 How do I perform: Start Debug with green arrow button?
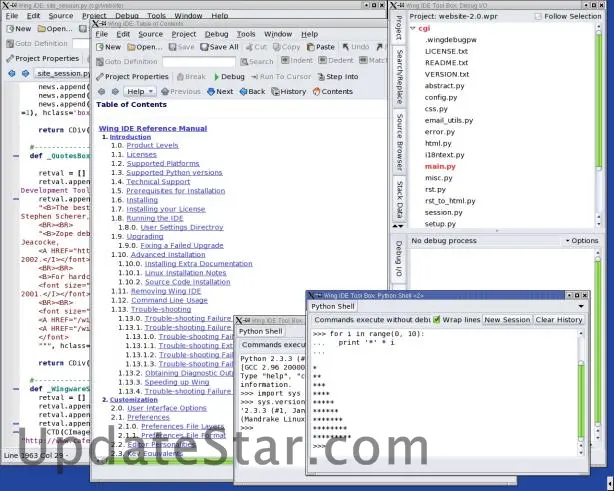[229, 77]
